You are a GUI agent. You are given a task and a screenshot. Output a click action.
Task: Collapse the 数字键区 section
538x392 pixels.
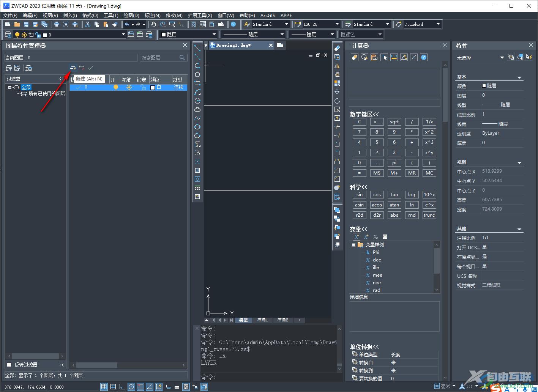click(x=376, y=114)
